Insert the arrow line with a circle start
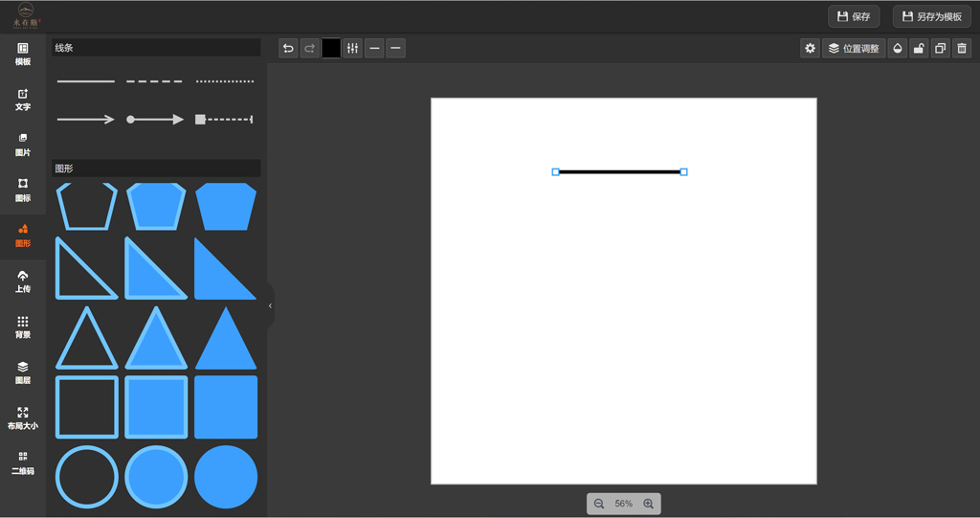The image size is (980, 518). coord(155,120)
